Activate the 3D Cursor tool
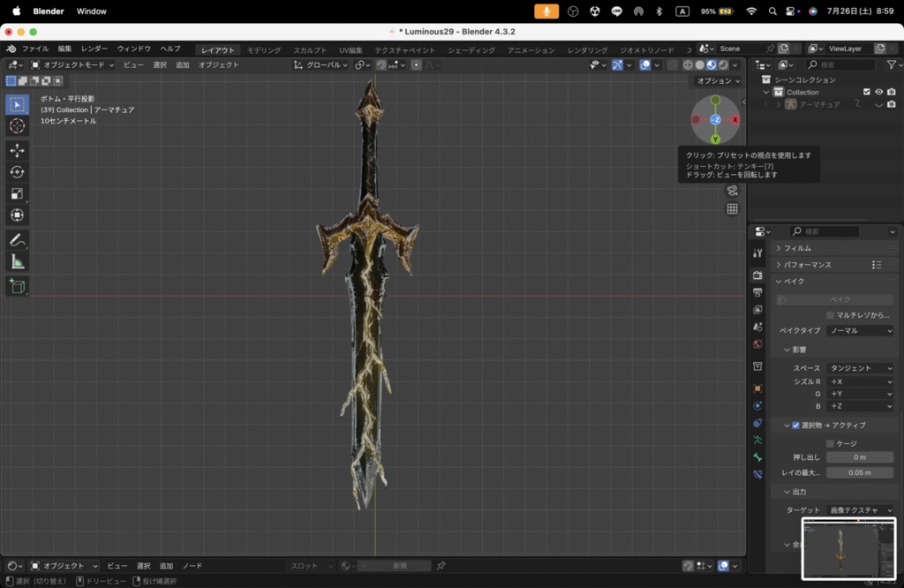Viewport: 904px width, 588px height. 17,125
